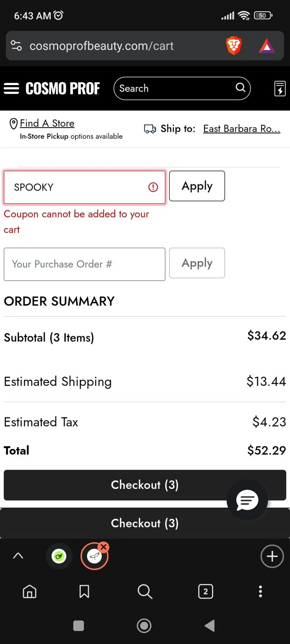Apply the SPOOKY coupon code
The image size is (290, 644).
tap(197, 186)
